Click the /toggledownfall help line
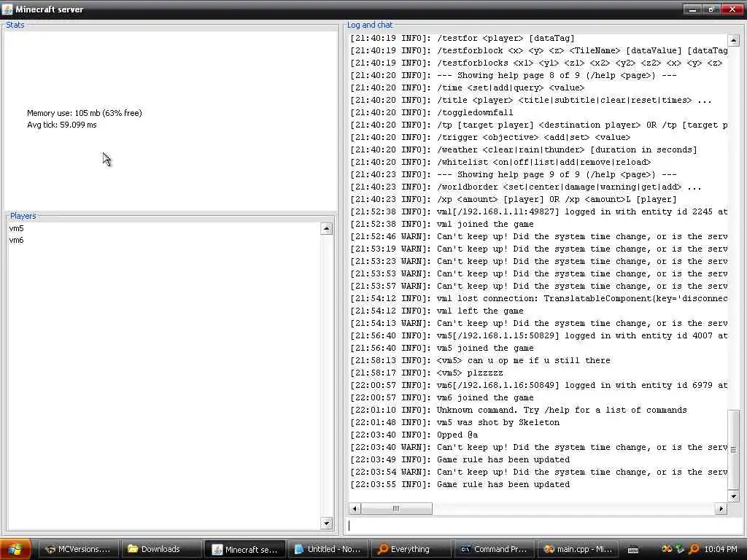Viewport: 747px width, 560px height. (x=432, y=112)
